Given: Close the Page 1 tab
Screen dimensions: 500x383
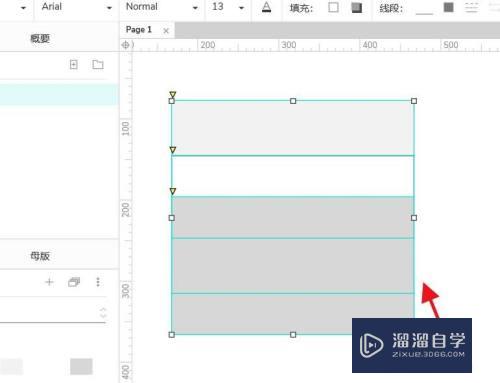Looking at the screenshot, I should pyautogui.click(x=166, y=31).
